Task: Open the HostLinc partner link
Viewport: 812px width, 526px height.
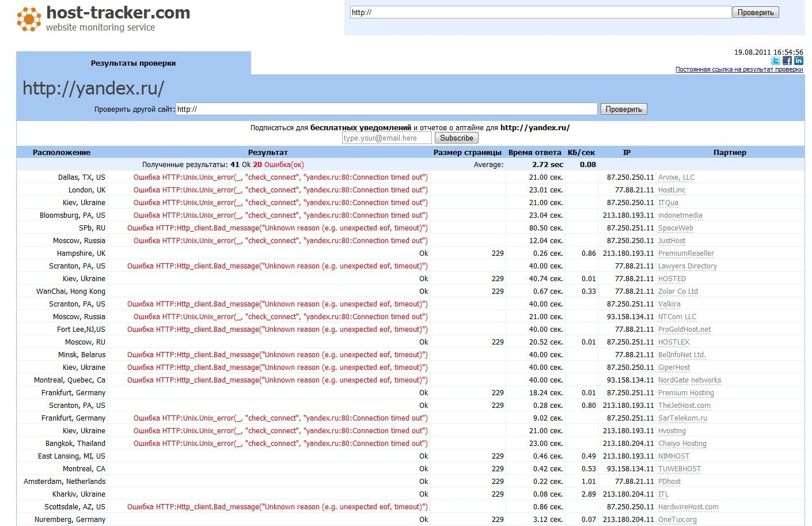Action: click(x=671, y=190)
